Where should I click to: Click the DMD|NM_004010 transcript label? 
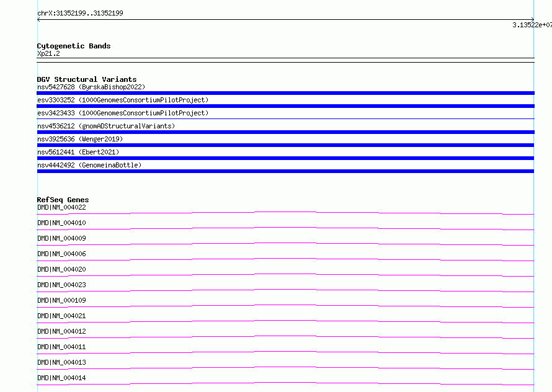pyautogui.click(x=61, y=223)
